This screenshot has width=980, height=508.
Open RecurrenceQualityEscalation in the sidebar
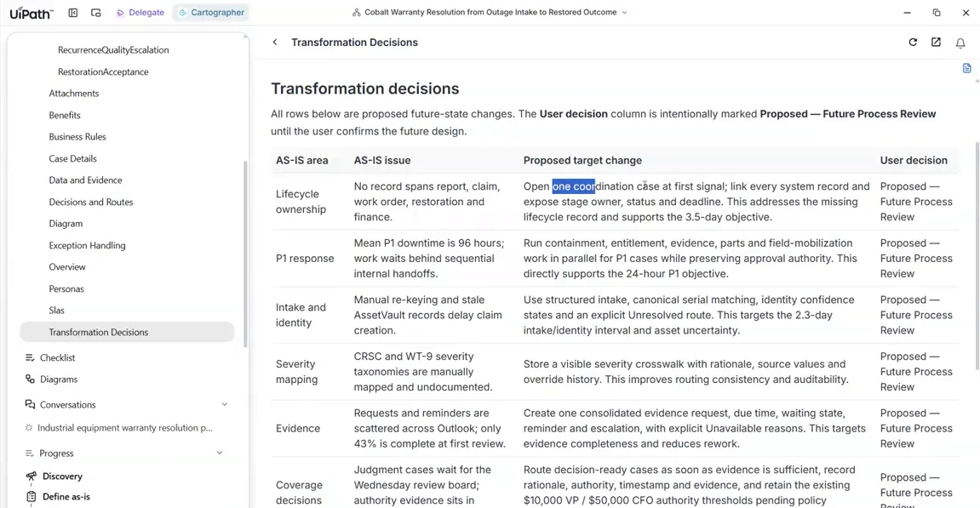click(113, 50)
